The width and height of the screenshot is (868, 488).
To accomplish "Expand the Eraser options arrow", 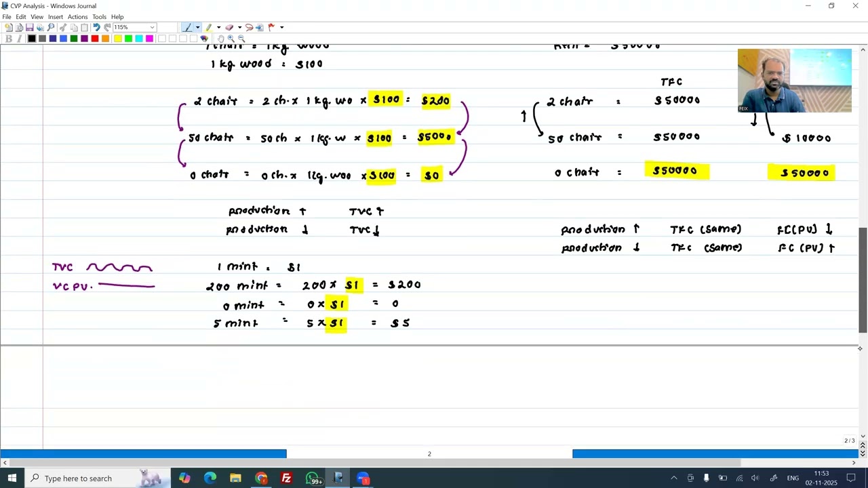I will coord(239,27).
